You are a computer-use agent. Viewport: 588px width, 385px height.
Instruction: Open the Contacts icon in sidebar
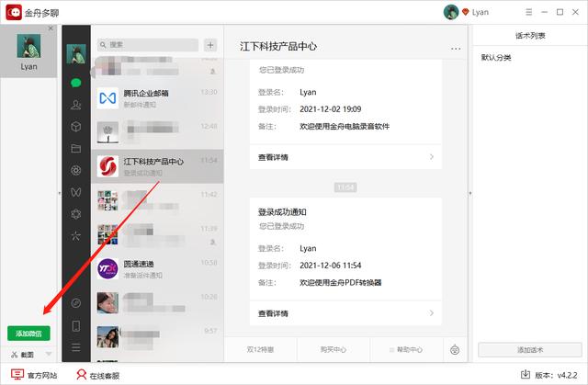pos(76,105)
